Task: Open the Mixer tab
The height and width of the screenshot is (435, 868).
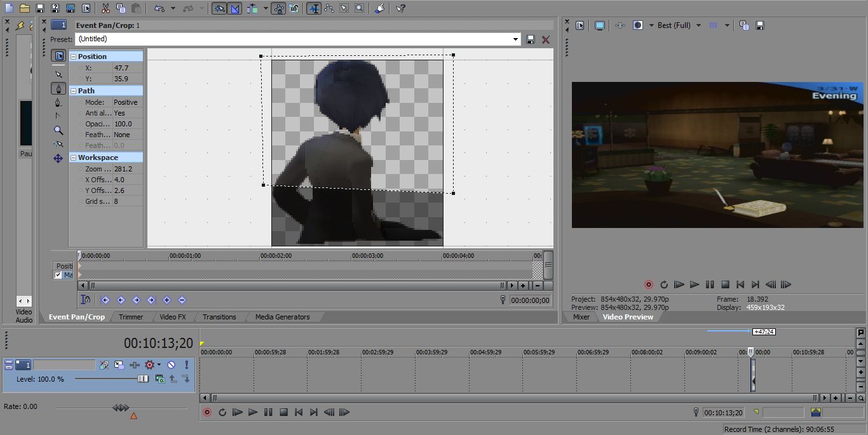Action: tap(581, 317)
